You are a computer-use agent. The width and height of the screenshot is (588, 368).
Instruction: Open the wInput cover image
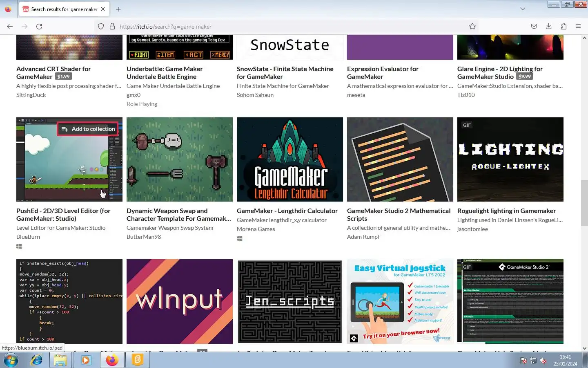180,301
